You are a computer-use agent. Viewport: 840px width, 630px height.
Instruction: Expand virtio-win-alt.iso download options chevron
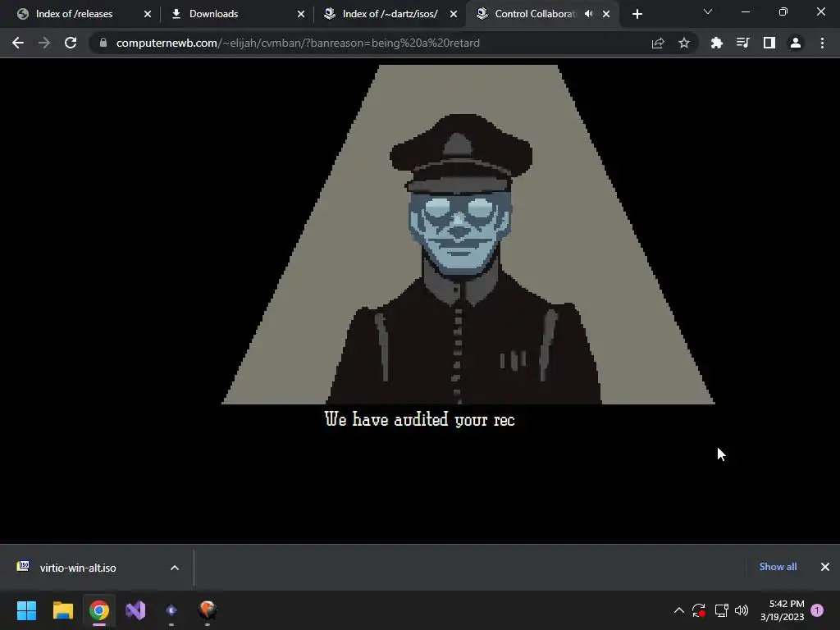coord(175,568)
